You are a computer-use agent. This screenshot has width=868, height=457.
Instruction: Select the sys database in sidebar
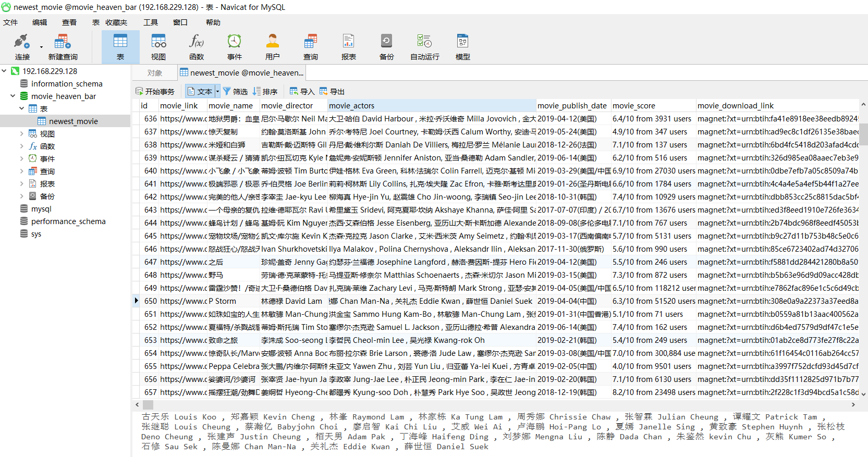(36, 234)
